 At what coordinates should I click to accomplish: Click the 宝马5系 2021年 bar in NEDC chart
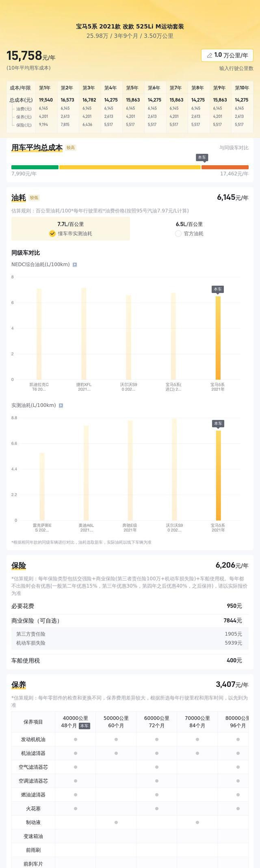tap(218, 338)
